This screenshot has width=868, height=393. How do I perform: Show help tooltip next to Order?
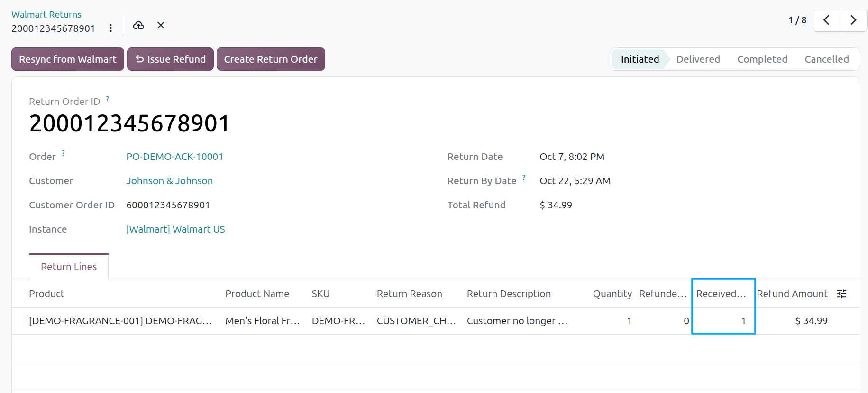pyautogui.click(x=63, y=153)
